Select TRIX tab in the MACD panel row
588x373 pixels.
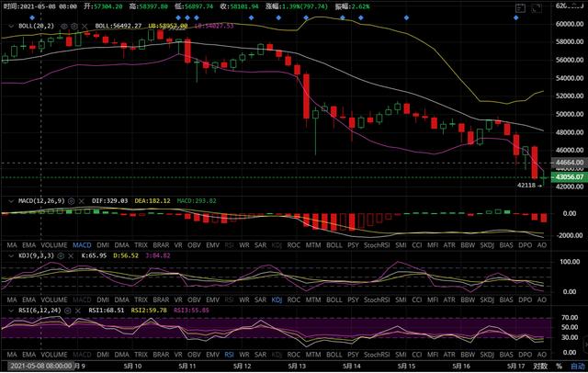coord(141,245)
